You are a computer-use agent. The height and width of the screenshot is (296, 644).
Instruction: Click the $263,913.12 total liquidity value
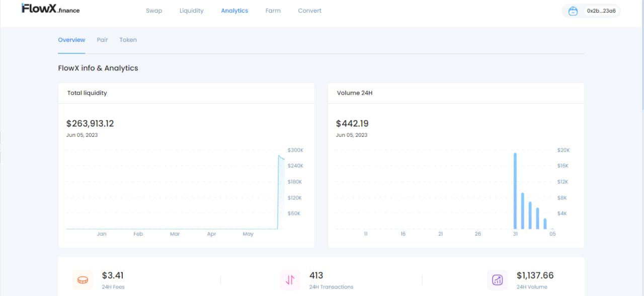pos(90,123)
